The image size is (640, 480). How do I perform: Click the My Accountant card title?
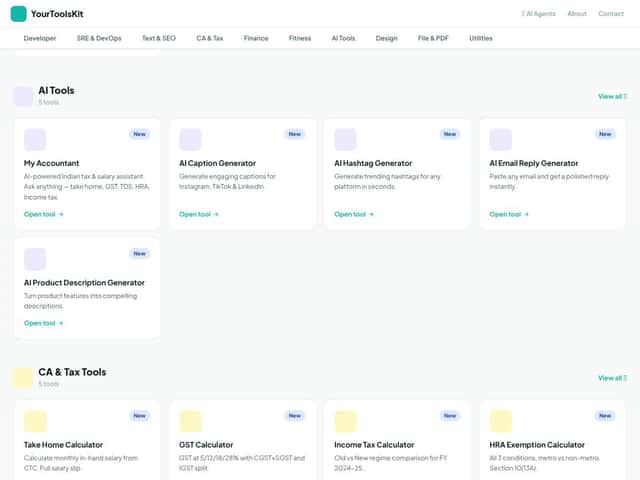pyautogui.click(x=51, y=163)
